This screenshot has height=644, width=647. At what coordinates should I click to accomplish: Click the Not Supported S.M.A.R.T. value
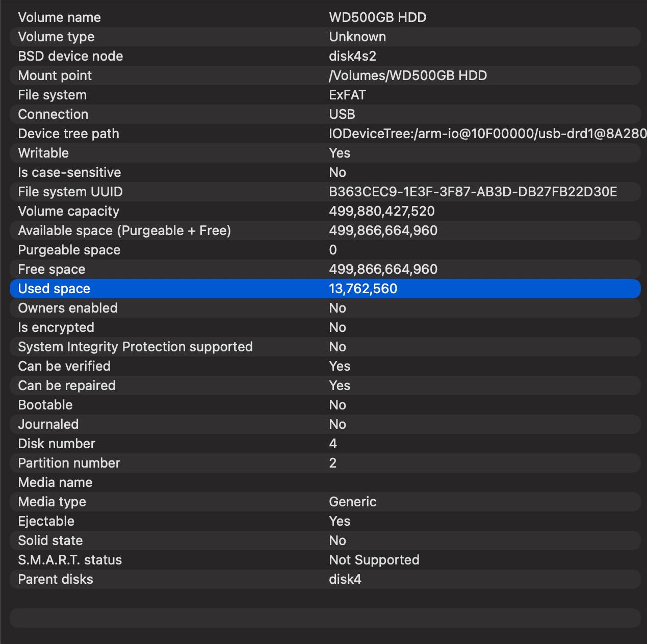(374, 560)
